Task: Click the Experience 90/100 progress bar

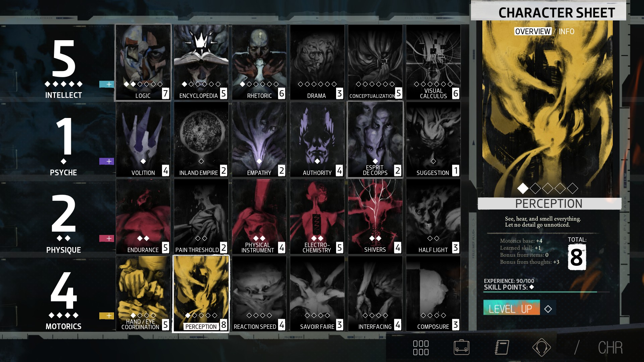Action: [x=546, y=292]
